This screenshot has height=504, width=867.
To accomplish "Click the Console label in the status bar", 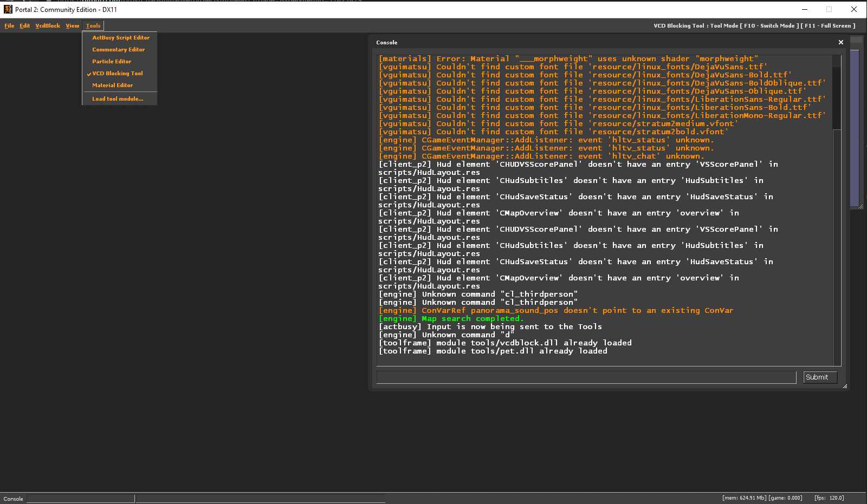I will (12, 499).
